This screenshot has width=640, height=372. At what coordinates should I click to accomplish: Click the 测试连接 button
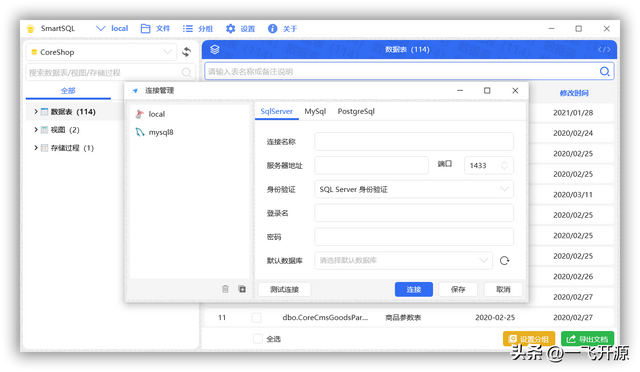(x=284, y=289)
